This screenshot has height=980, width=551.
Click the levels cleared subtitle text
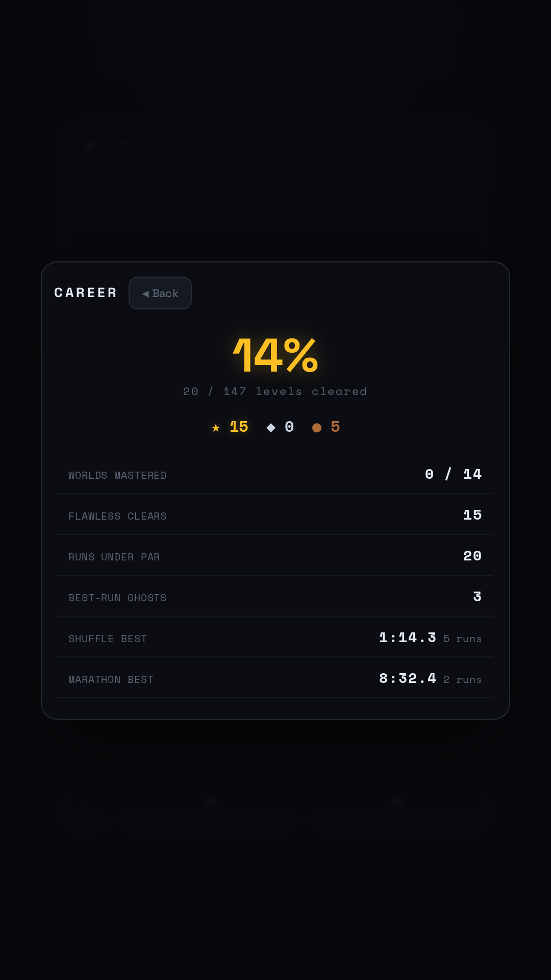[x=275, y=391]
